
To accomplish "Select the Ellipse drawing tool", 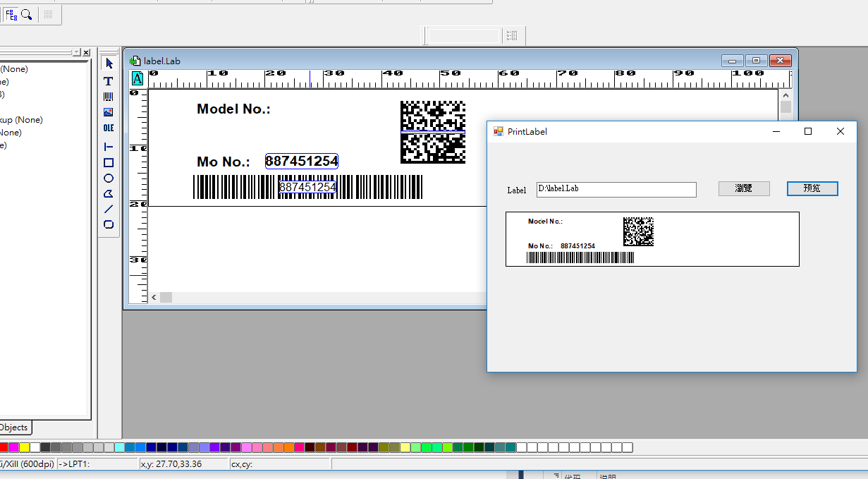I will [x=109, y=178].
